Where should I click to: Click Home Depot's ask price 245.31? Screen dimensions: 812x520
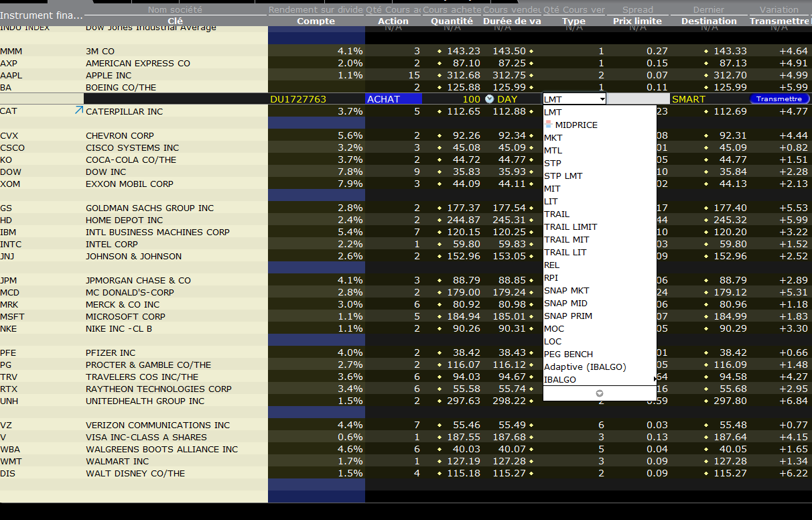click(x=509, y=220)
